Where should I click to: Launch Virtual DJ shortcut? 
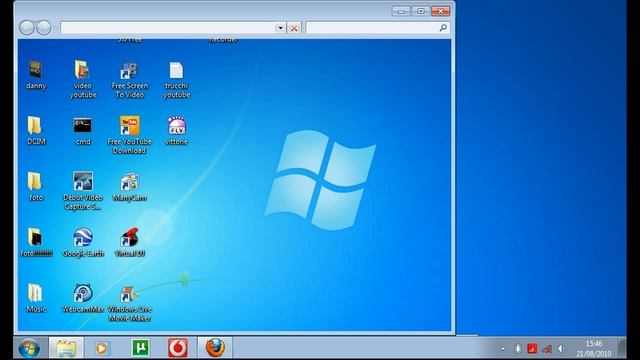click(x=129, y=242)
